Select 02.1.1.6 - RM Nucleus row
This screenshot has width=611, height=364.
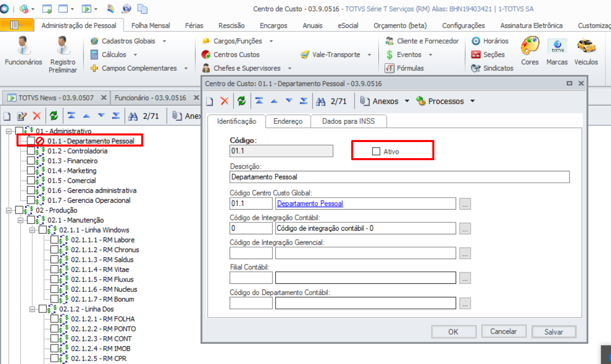(x=104, y=289)
